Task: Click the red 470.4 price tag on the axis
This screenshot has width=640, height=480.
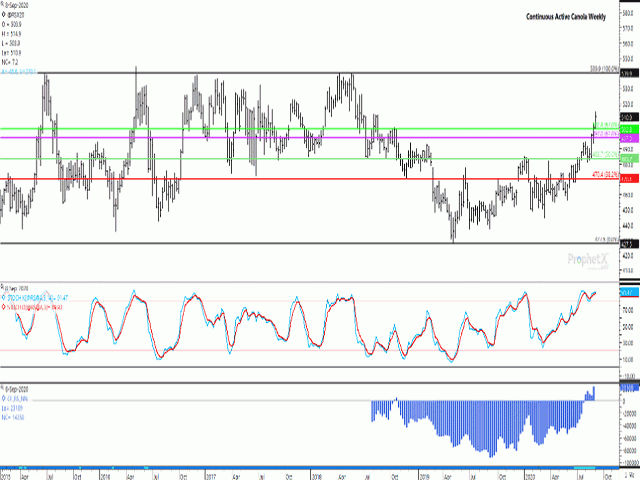Action: pyautogui.click(x=629, y=179)
